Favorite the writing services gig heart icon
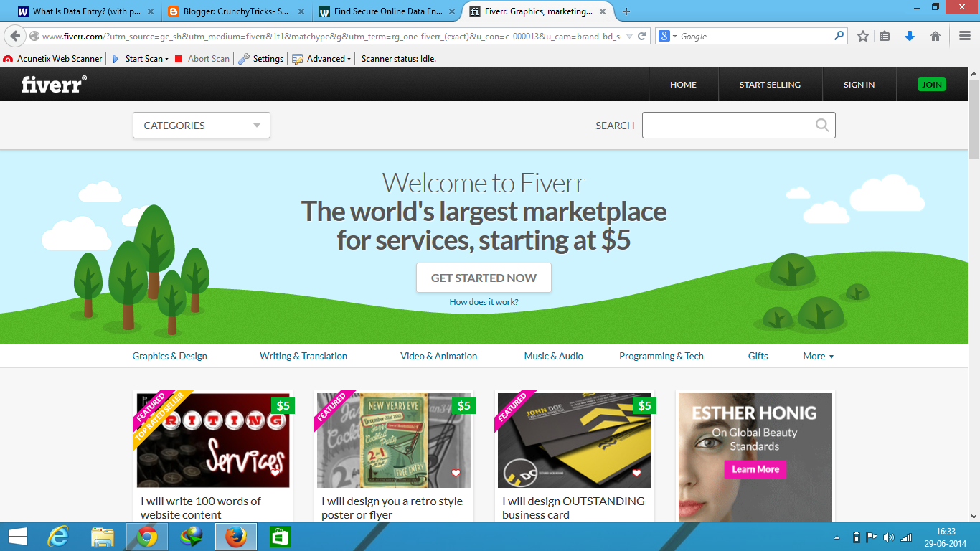 click(x=275, y=473)
